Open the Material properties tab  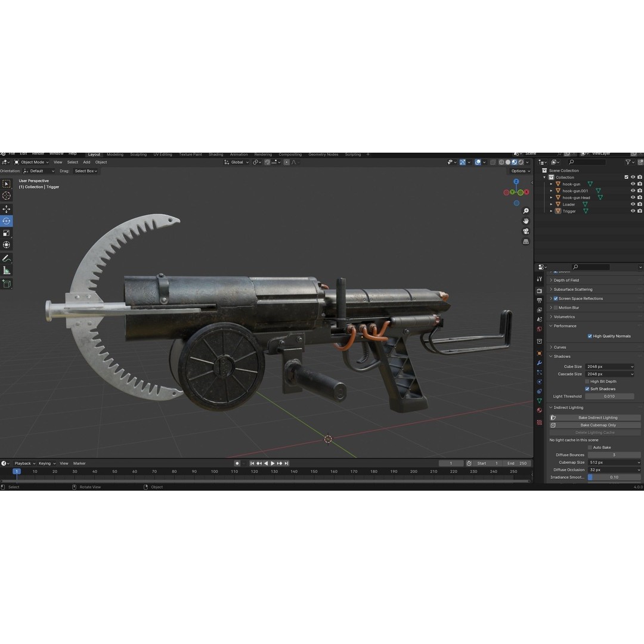pos(539,410)
